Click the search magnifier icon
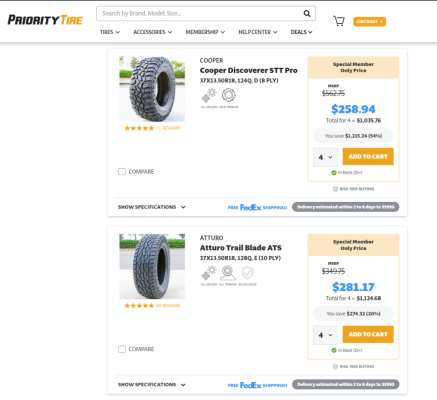 click(307, 13)
